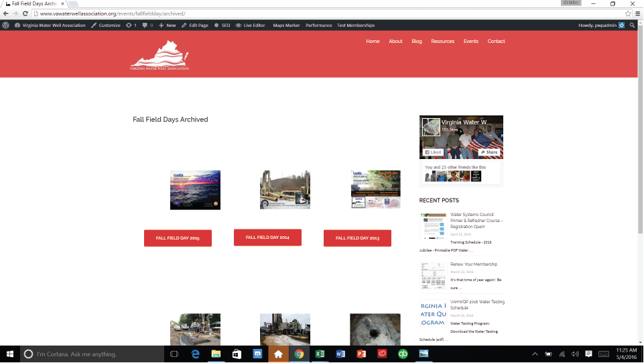
Task: Open File Explorer from the taskbar
Action: tap(216, 354)
